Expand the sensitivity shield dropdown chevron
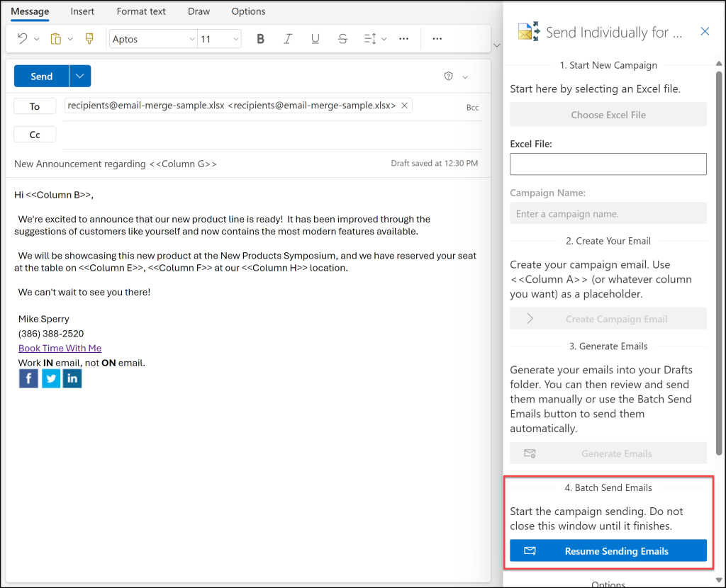This screenshot has width=726, height=588. click(x=465, y=77)
